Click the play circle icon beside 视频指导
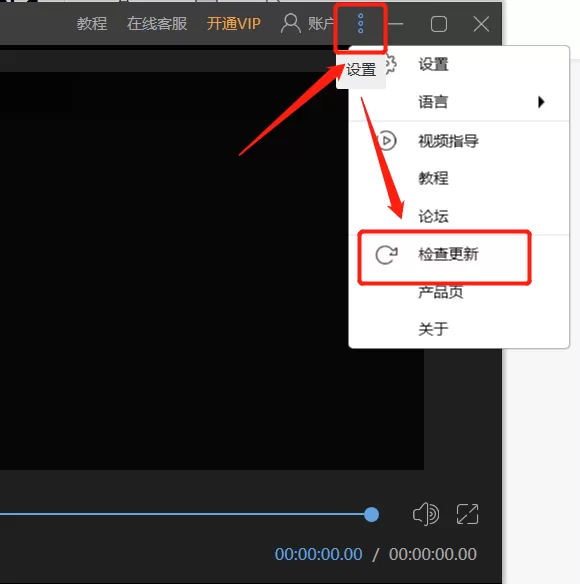 [x=387, y=141]
